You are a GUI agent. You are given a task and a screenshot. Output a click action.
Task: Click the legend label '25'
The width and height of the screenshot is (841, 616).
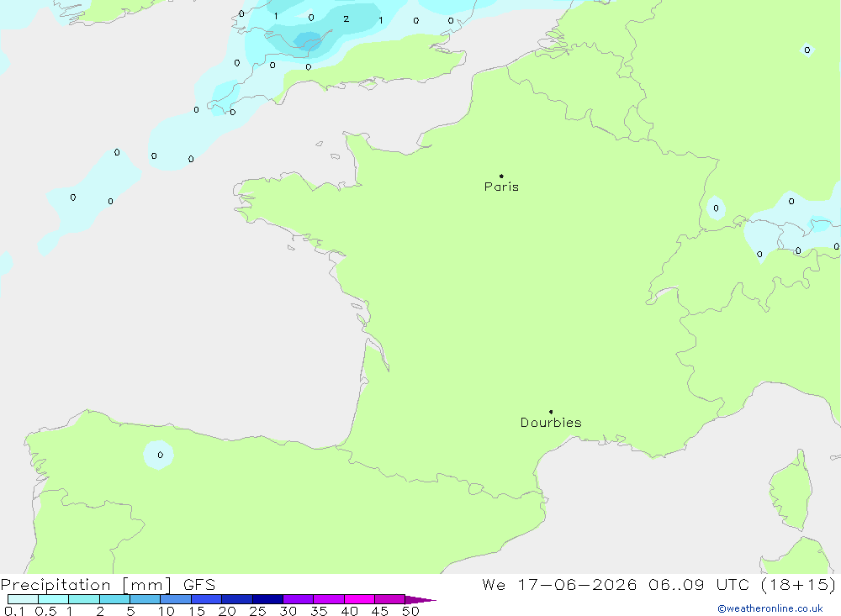257,611
